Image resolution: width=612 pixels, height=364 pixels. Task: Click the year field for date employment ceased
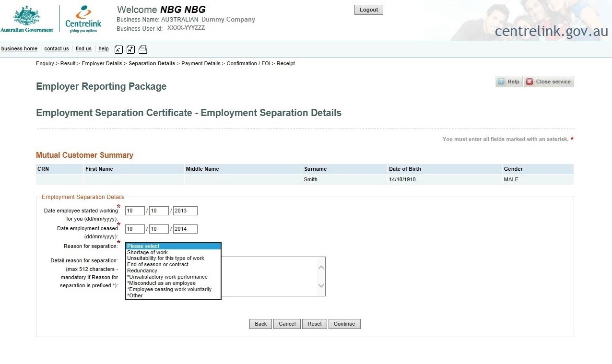click(185, 229)
